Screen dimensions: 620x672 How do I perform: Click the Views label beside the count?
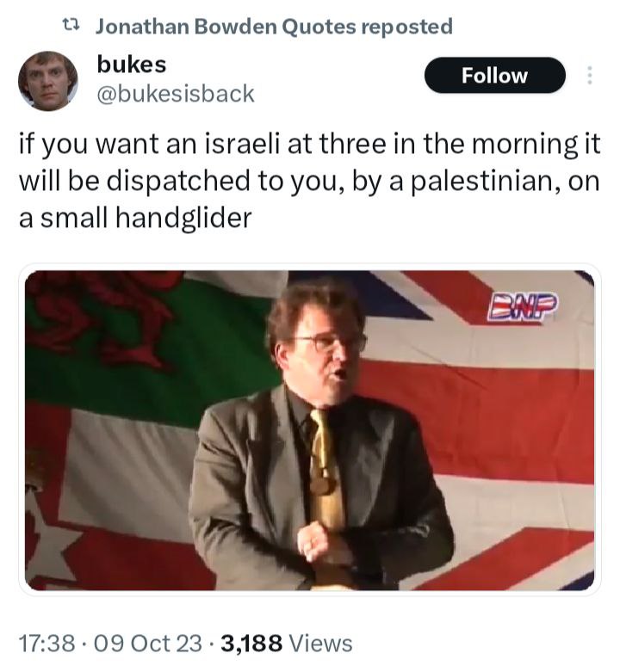tap(320, 643)
